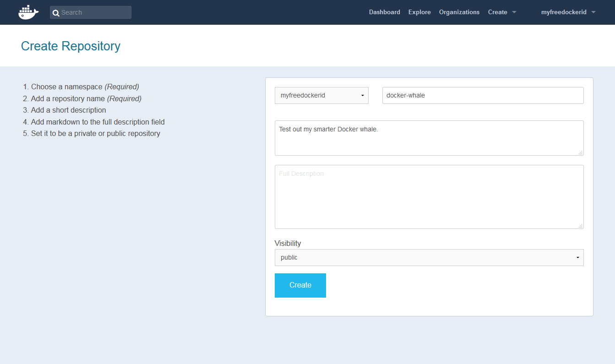Viewport: 615px width, 364px height.
Task: Open the myfreedockerid account menu
Action: click(x=568, y=12)
